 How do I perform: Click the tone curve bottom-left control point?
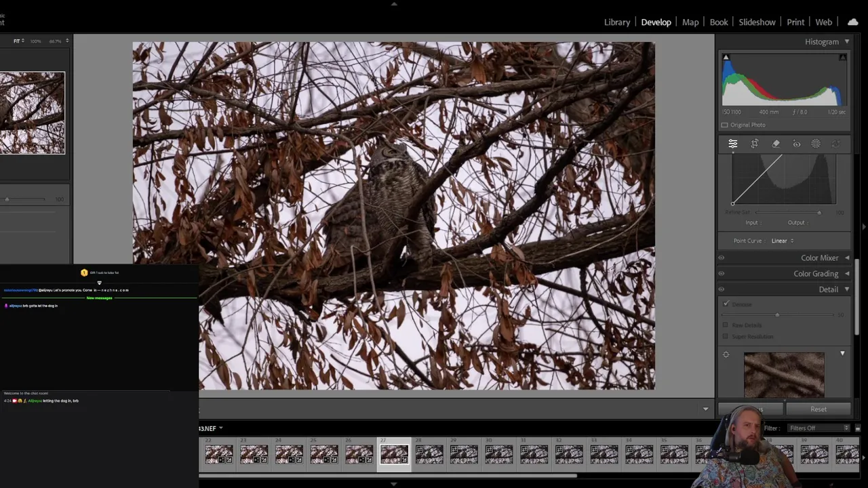point(732,203)
